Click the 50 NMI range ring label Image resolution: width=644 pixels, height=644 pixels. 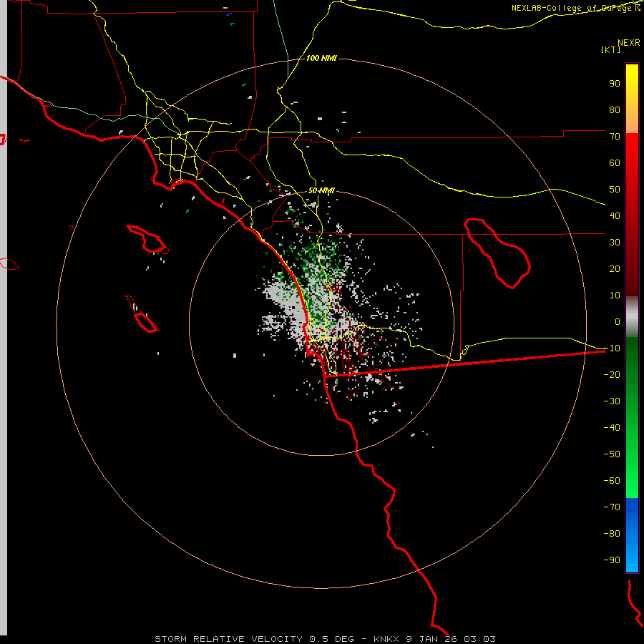321,190
